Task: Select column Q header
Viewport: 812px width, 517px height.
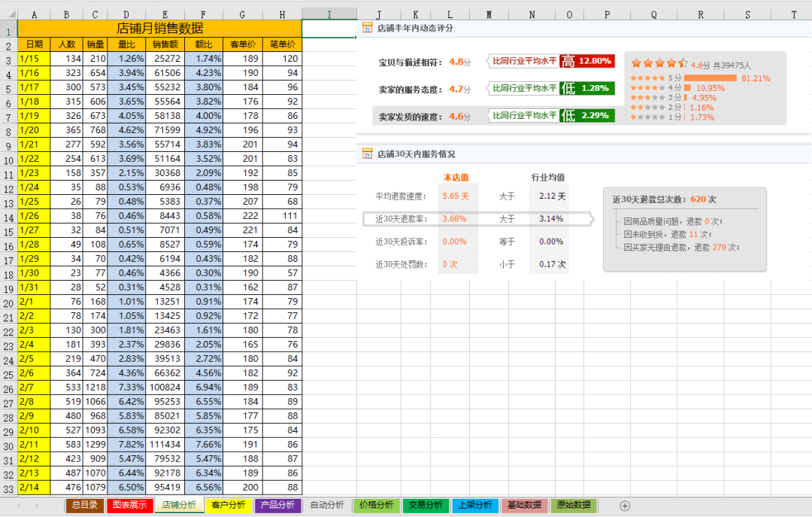Action: point(653,14)
